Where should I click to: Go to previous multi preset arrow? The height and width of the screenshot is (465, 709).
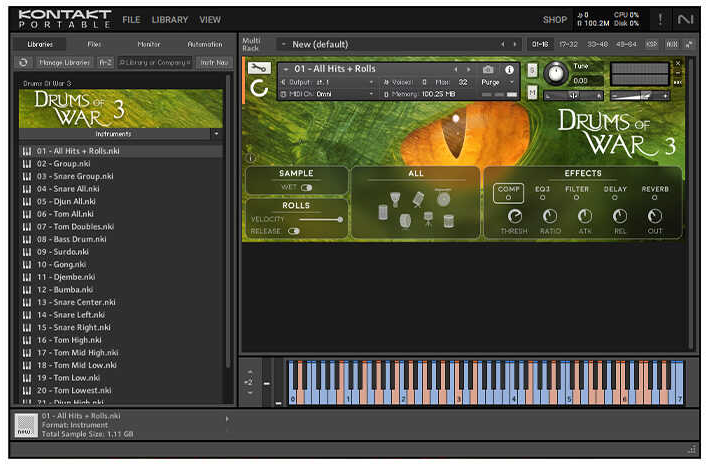coord(502,44)
